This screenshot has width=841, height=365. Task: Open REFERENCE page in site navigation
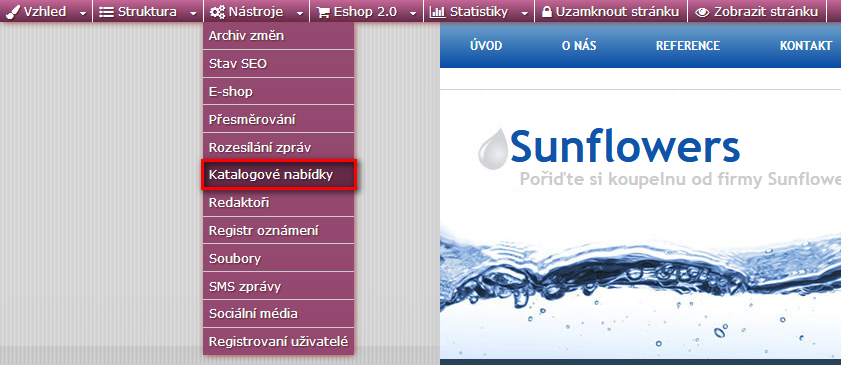(x=688, y=46)
